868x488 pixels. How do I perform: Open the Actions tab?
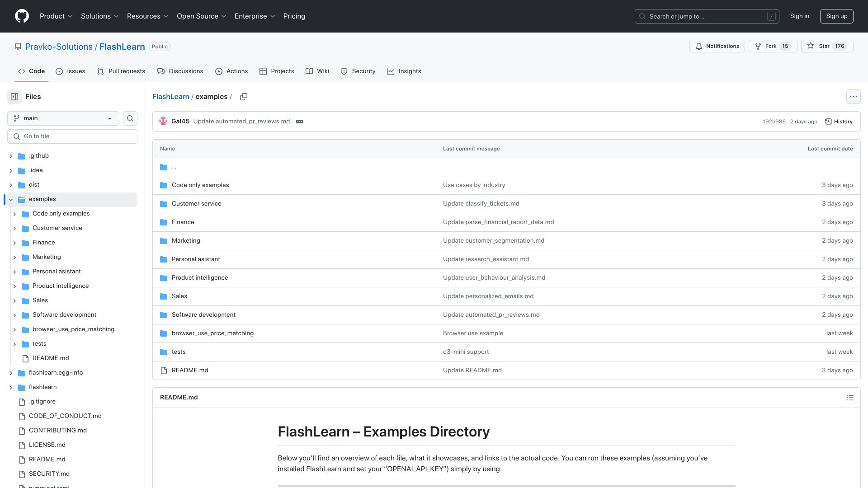coord(231,71)
